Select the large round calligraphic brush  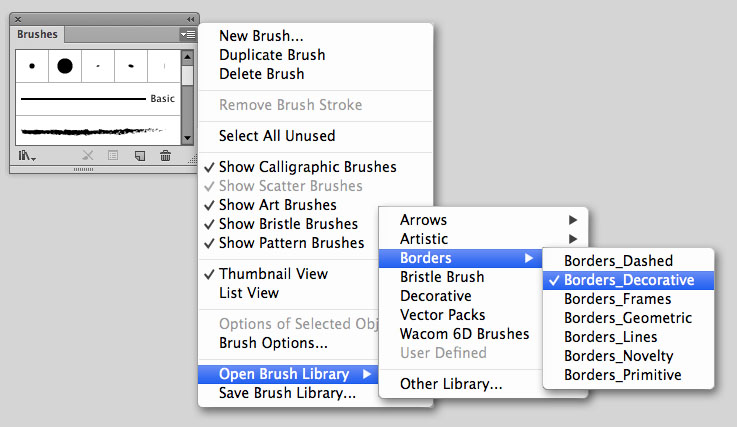click(65, 67)
